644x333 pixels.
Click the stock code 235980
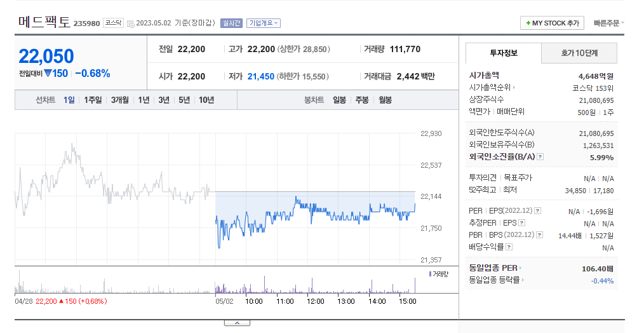(x=86, y=24)
